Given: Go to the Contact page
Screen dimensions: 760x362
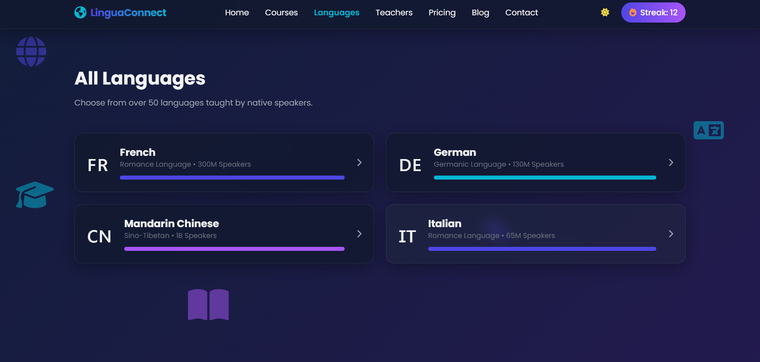Looking at the screenshot, I should pyautogui.click(x=522, y=13).
